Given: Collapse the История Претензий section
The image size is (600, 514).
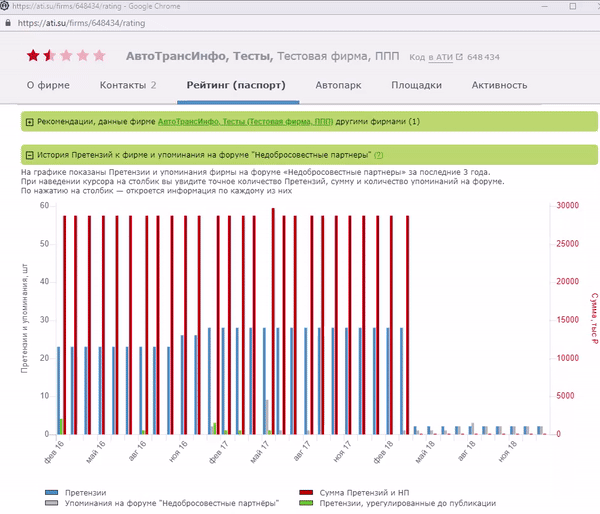Looking at the screenshot, I should tap(29, 155).
